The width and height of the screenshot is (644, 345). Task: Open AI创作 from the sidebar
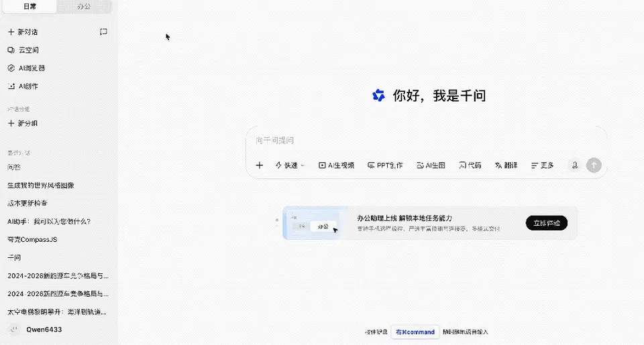[23, 86]
